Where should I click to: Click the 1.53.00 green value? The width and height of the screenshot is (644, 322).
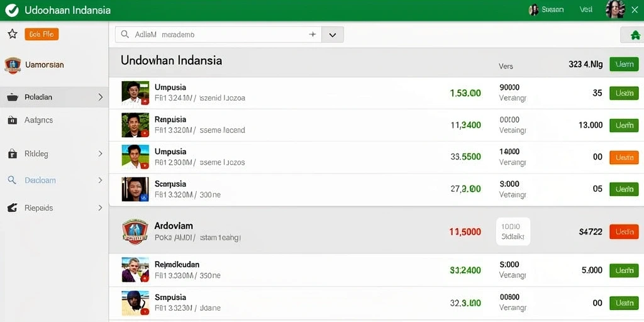coord(465,93)
